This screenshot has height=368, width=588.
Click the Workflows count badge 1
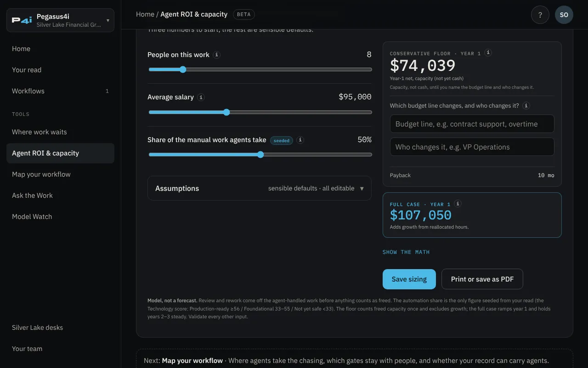pos(107,91)
